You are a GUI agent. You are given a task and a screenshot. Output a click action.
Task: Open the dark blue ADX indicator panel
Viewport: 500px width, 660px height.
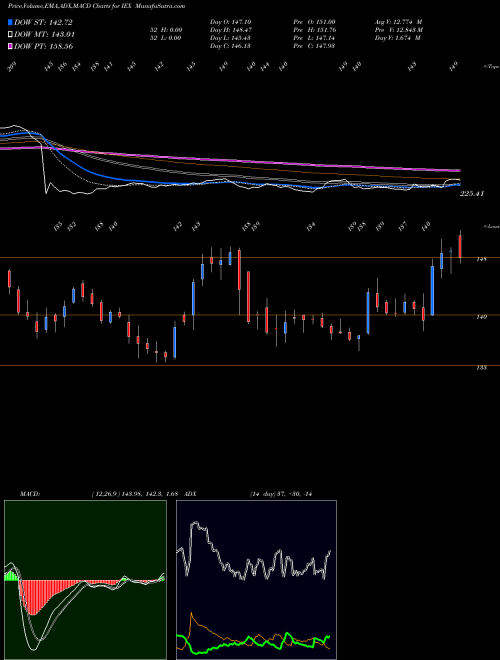(256, 580)
